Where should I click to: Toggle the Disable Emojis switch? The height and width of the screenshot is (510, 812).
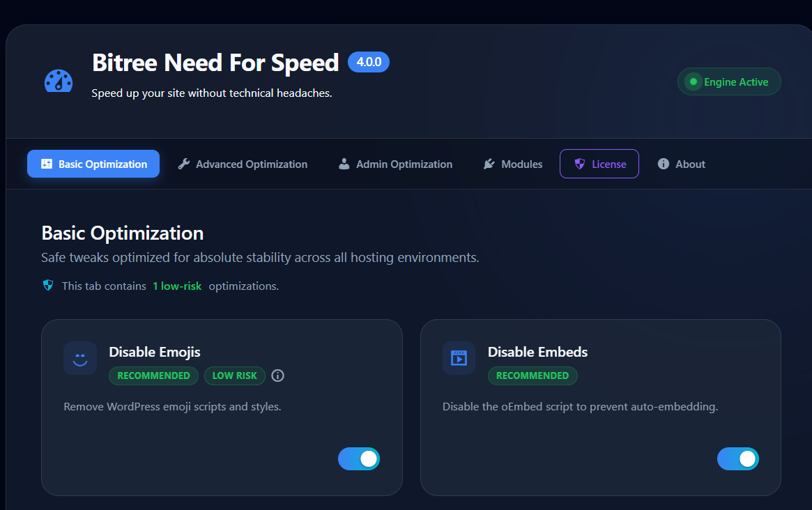point(359,458)
